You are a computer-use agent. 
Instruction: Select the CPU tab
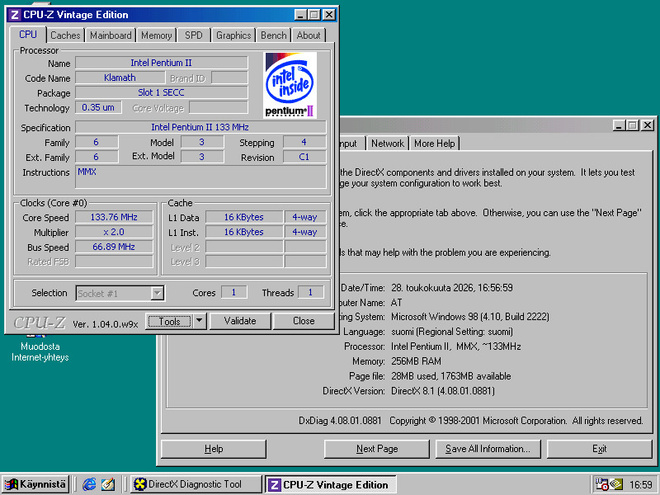coord(28,35)
